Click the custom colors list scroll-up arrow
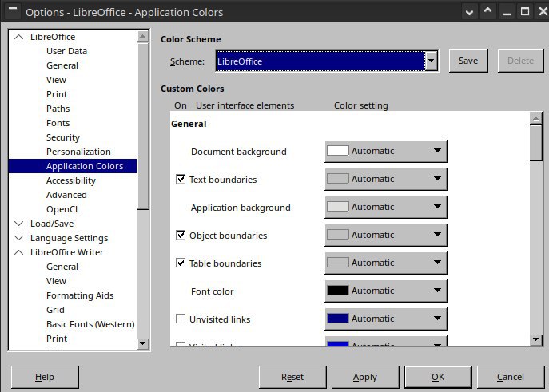 (x=536, y=118)
